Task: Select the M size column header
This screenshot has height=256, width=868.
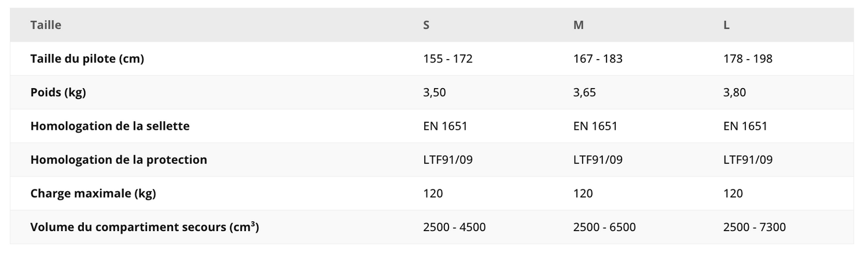Action: (x=578, y=25)
